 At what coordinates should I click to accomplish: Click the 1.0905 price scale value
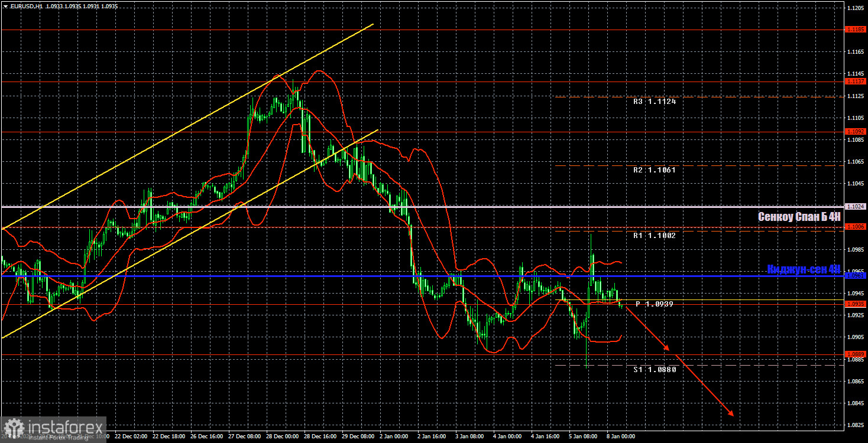[855, 337]
